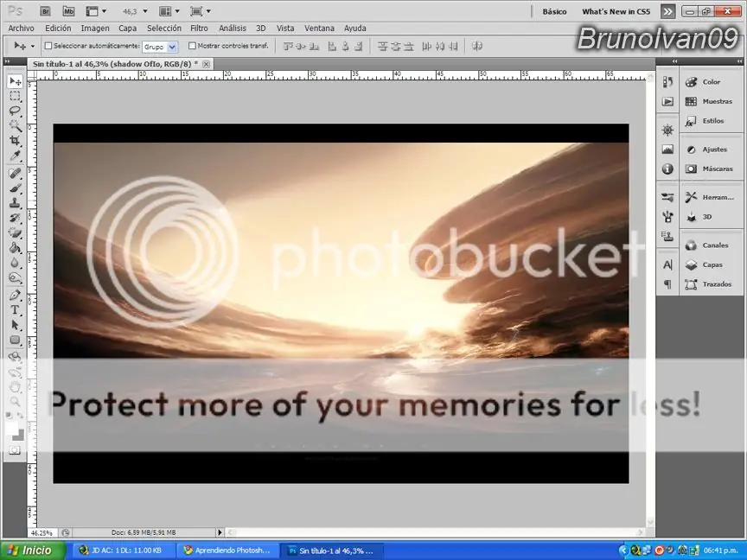The width and height of the screenshot is (747, 560).
Task: Select the Rectangle shape tool
Action: 15,340
